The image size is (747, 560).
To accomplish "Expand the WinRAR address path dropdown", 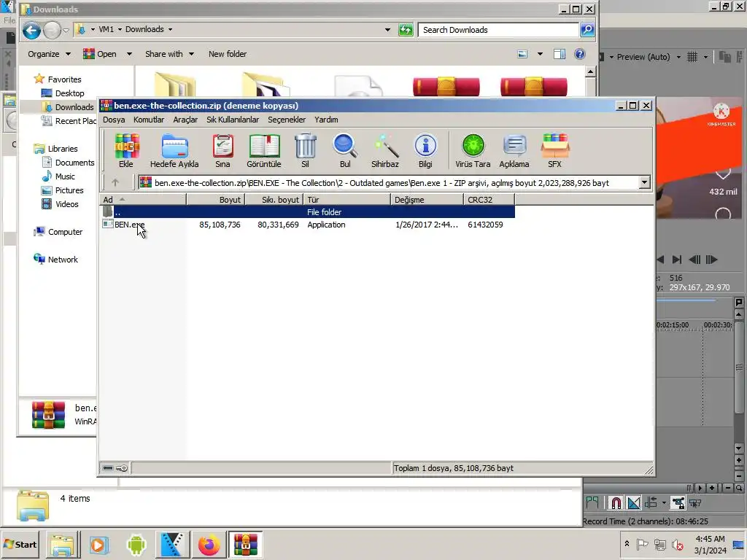I will coord(645,182).
